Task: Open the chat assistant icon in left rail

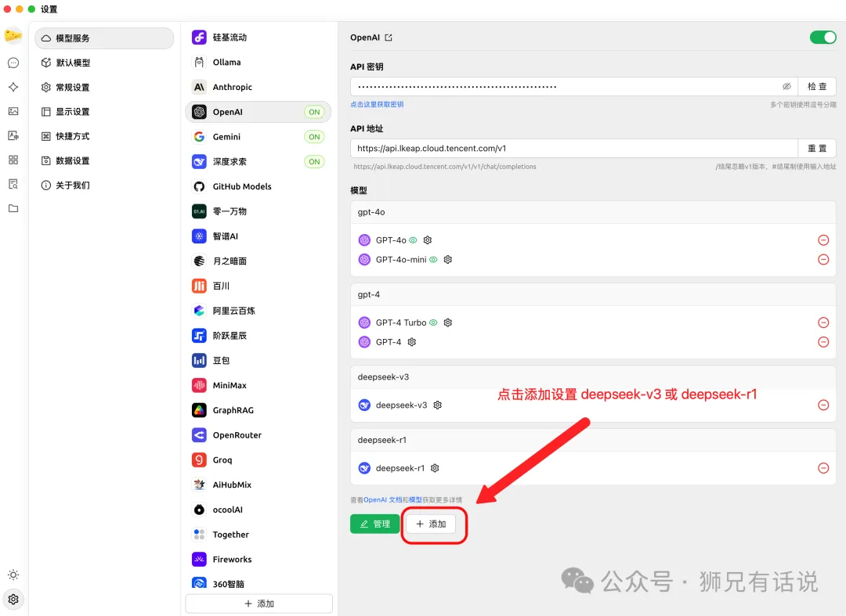Action: pos(13,63)
